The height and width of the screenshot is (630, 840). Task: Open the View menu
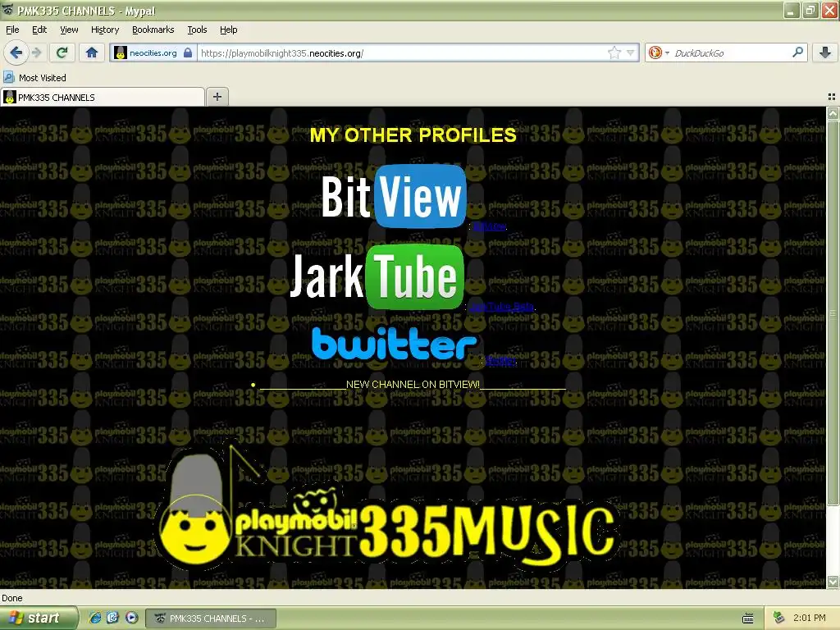tap(69, 30)
